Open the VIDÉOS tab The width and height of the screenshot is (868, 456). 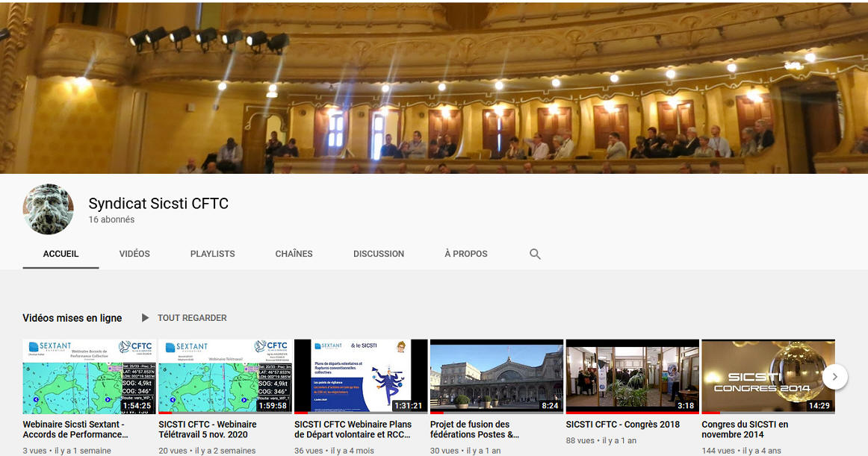(x=134, y=254)
